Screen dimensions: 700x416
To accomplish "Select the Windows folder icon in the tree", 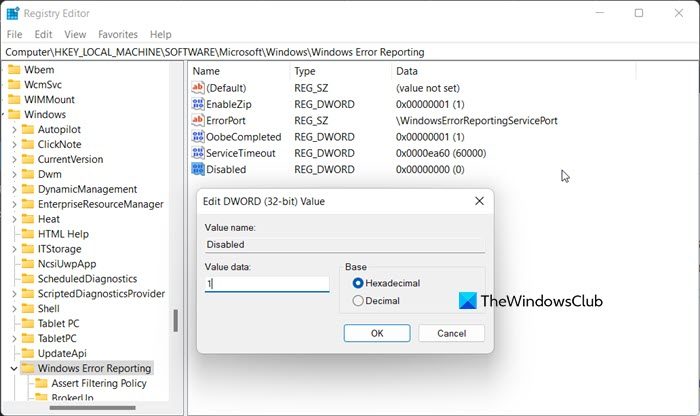I will pyautogui.click(x=14, y=114).
